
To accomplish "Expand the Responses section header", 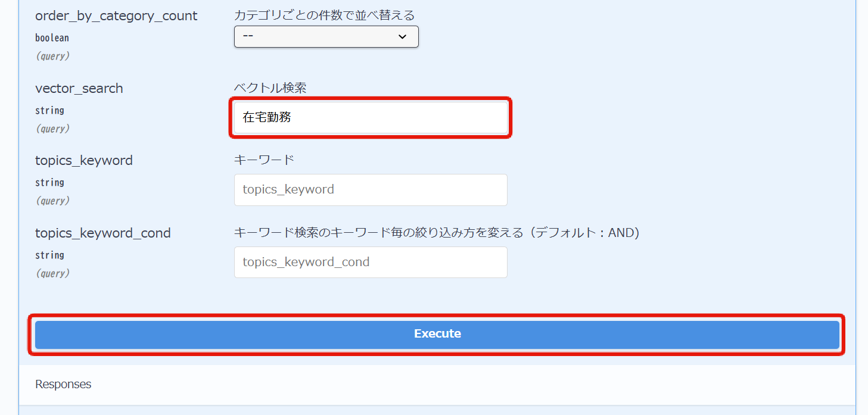I will pos(63,384).
